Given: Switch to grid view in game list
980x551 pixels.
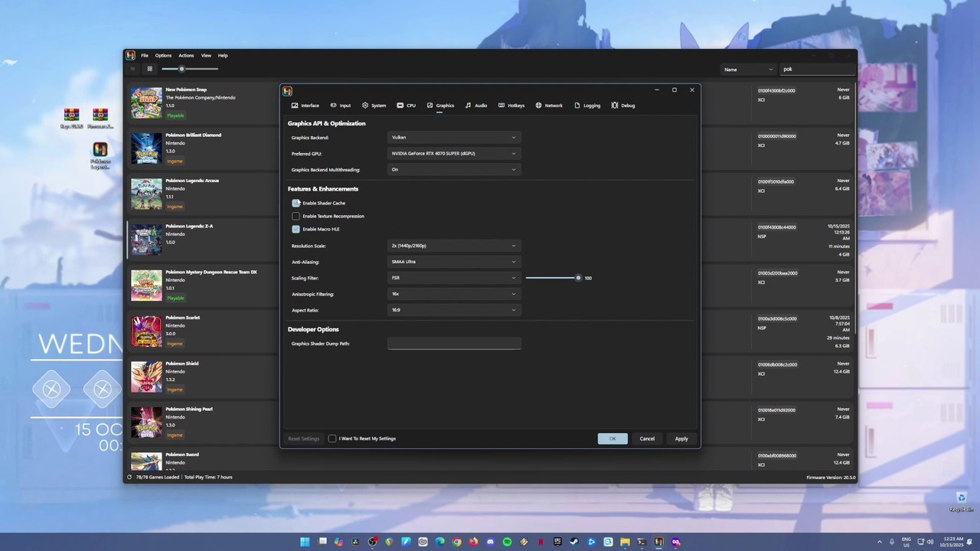Looking at the screenshot, I should coord(149,69).
